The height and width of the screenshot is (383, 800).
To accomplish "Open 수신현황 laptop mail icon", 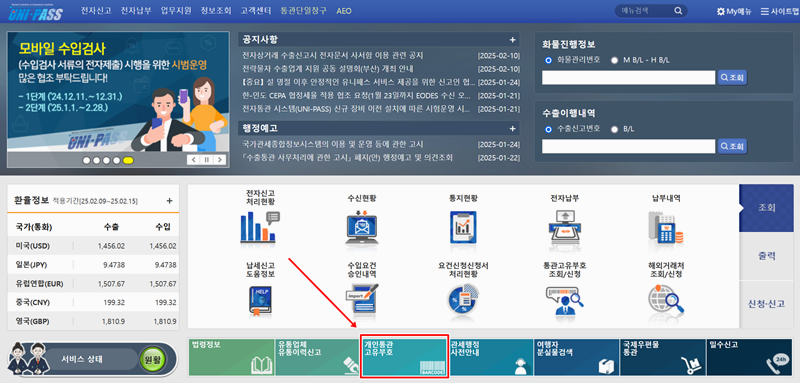I will [x=362, y=227].
